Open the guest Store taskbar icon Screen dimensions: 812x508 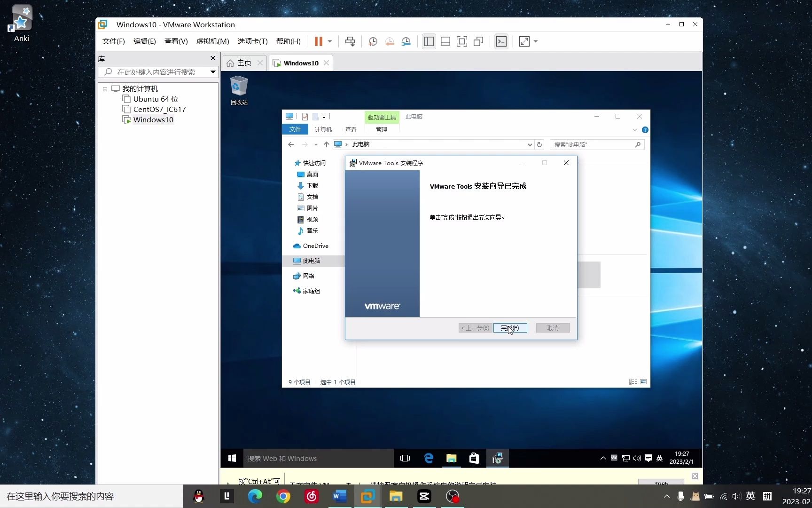pos(474,458)
